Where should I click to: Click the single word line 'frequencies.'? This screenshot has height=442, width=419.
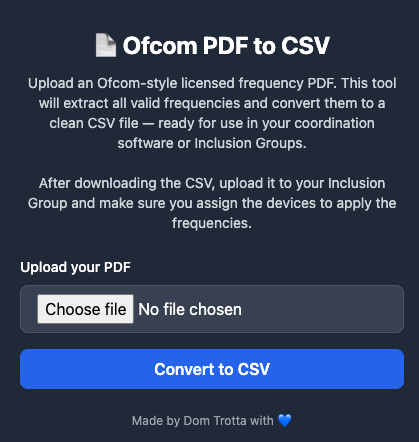(x=212, y=223)
